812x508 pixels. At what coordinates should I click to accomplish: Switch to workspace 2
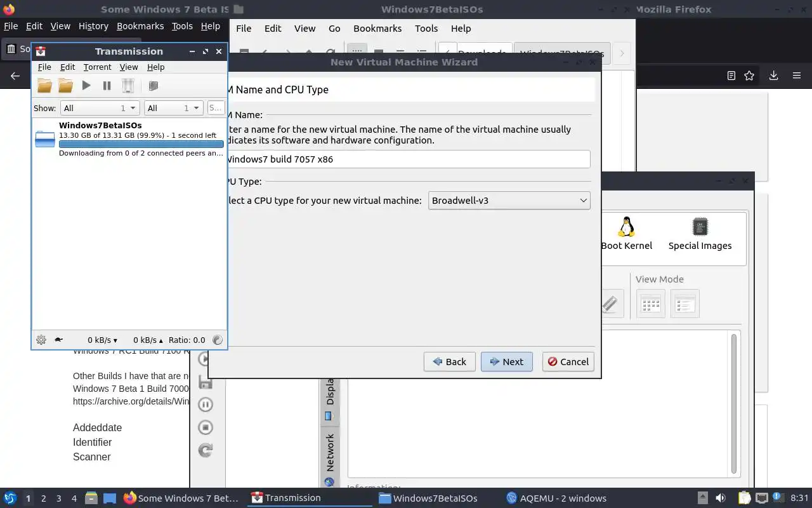tap(43, 498)
